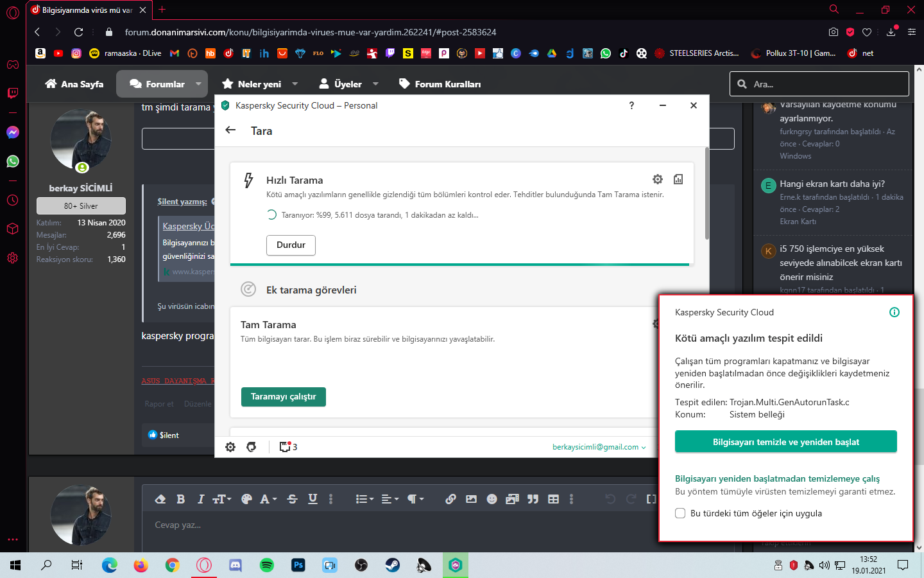
Task: Open the font family dropdown in editor
Action: [x=268, y=499]
